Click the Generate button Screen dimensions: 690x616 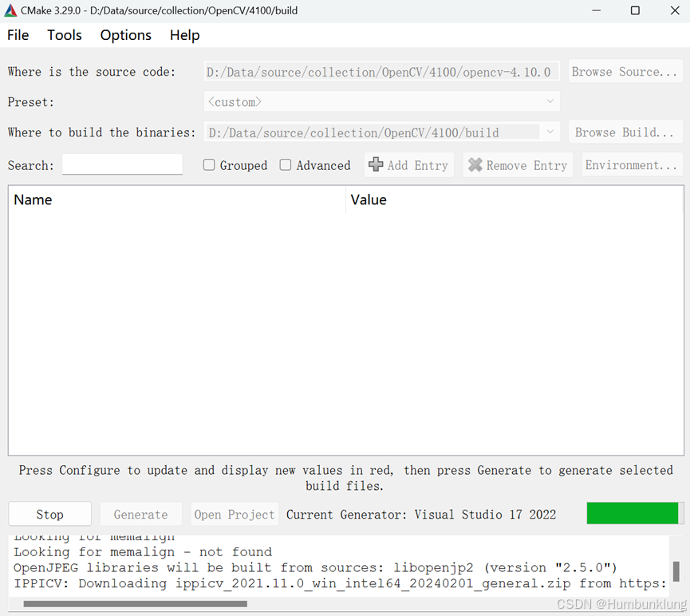click(141, 514)
